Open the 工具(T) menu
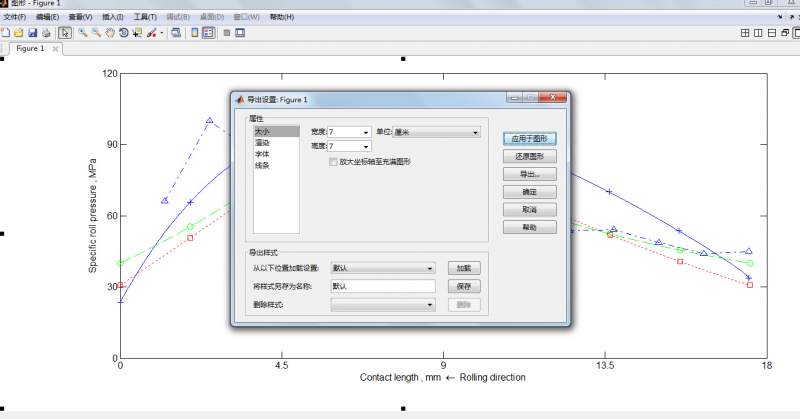This screenshot has height=419, width=800. pos(145,17)
